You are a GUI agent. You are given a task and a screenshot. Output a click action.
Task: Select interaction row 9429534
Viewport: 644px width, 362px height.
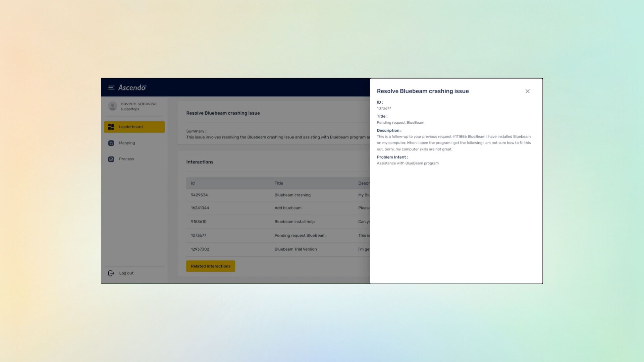point(199,195)
